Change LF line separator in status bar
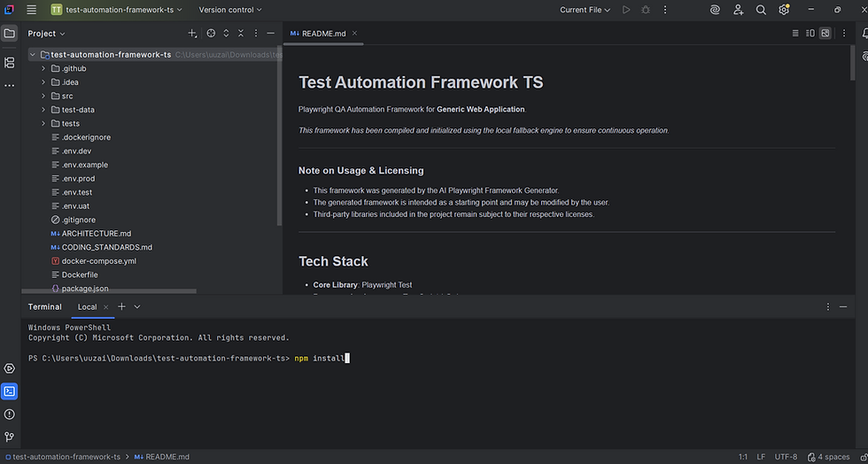868x464 pixels. coord(761,457)
